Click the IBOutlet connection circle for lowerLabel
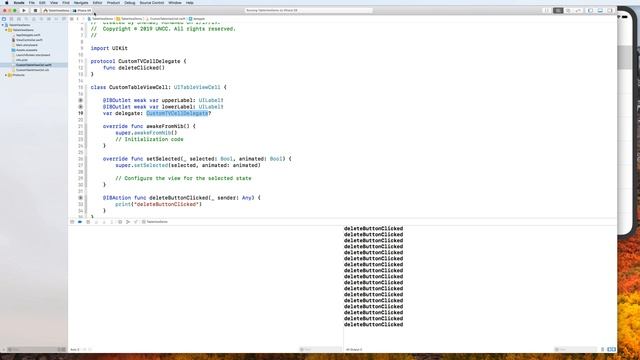The width and height of the screenshot is (640, 360). (80, 107)
